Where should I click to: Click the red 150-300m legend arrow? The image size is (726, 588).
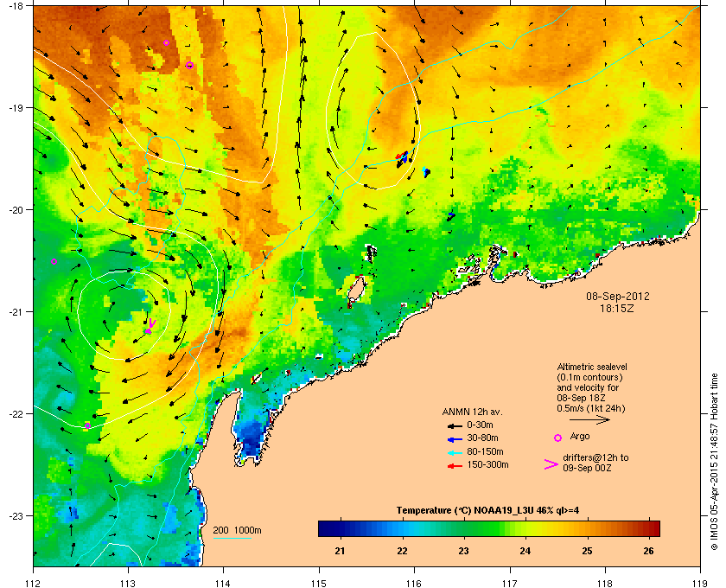point(455,466)
